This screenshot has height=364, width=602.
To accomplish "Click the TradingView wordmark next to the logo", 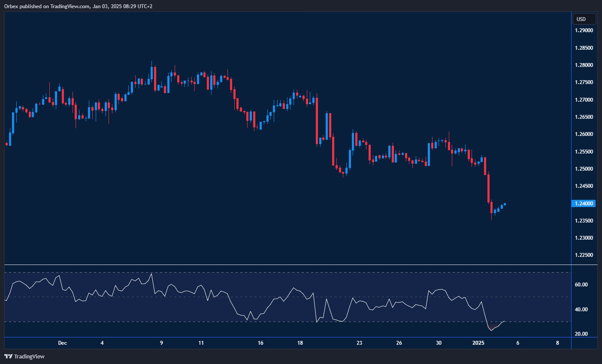I will [x=29, y=356].
